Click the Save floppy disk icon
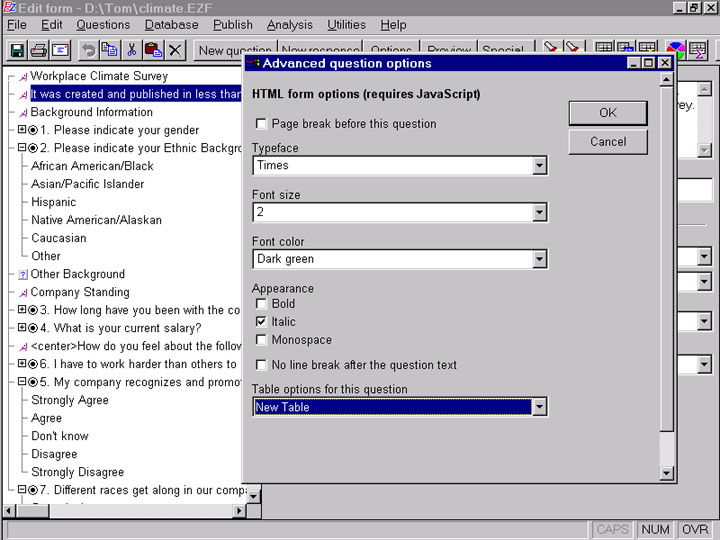The image size is (720, 540). [17, 50]
